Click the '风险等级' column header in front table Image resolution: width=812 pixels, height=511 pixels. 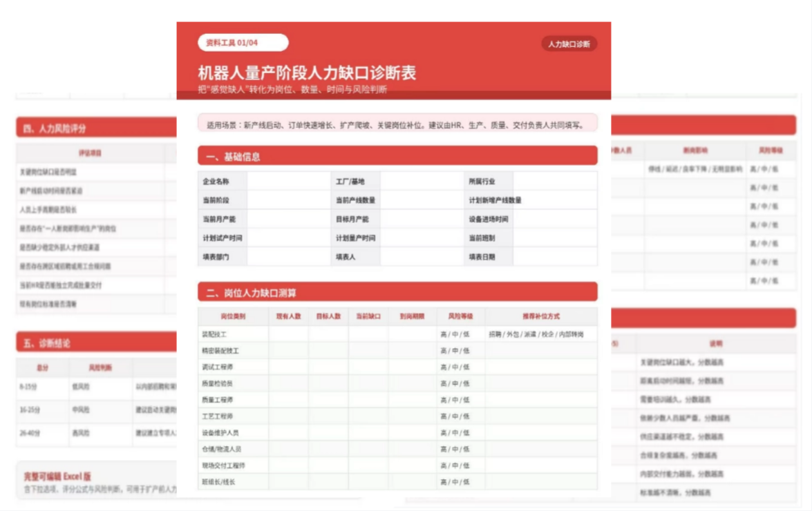(460, 316)
